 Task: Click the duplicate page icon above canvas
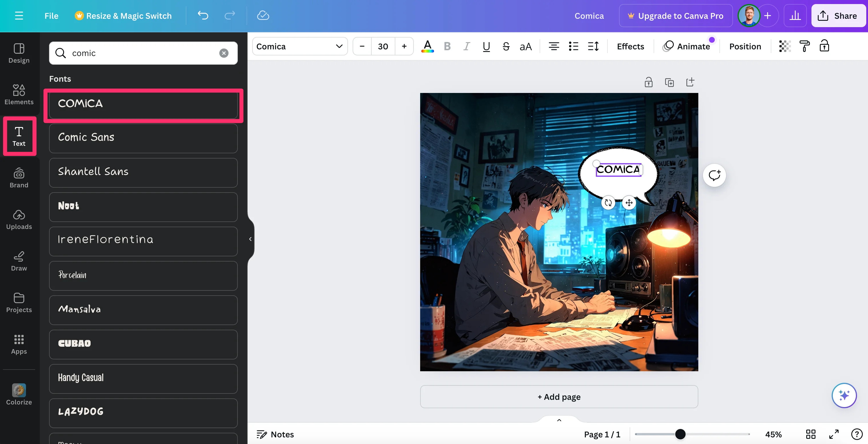coord(669,82)
